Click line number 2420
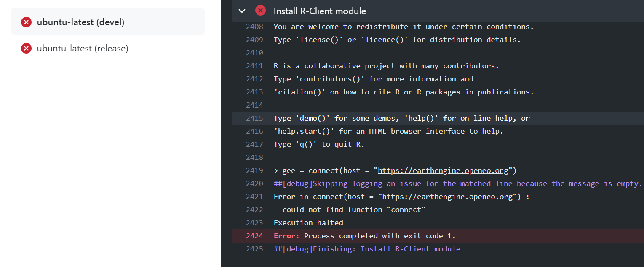This screenshot has width=644, height=267. click(254, 183)
